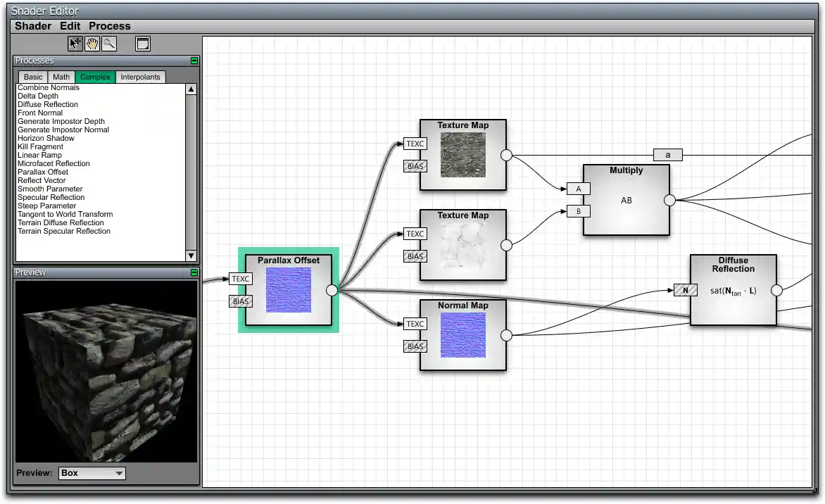
Task: Select the Diffuse Reflection node by its title
Action: coord(733,265)
